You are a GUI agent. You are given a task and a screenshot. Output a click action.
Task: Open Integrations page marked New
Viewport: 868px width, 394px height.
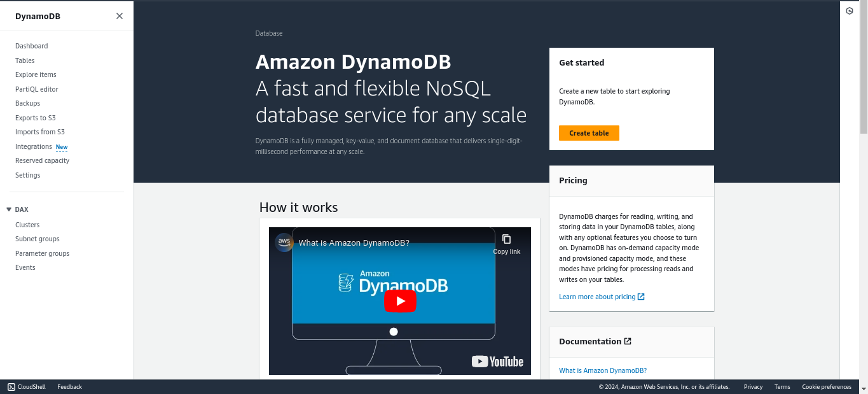[x=34, y=146]
